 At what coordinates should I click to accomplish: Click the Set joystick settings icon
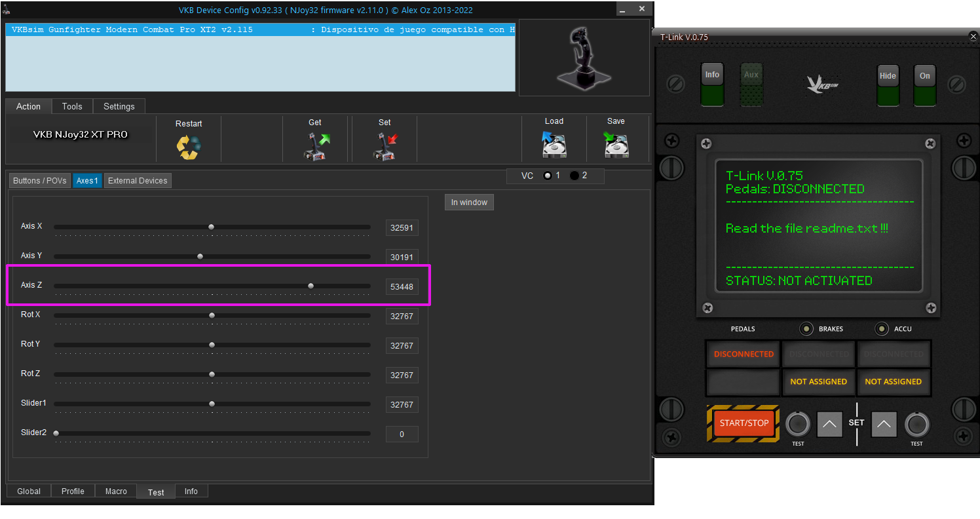[x=385, y=146]
